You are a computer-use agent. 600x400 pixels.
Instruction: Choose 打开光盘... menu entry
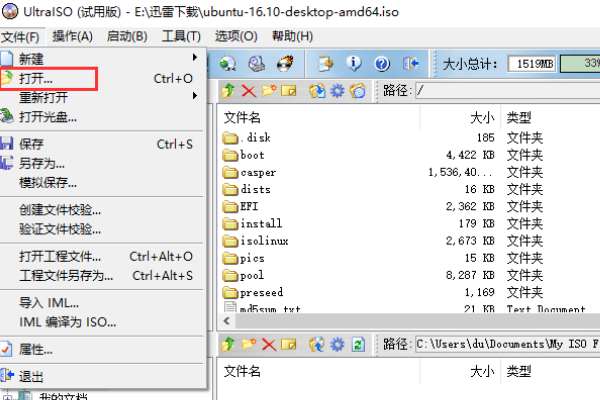pyautogui.click(x=102, y=117)
